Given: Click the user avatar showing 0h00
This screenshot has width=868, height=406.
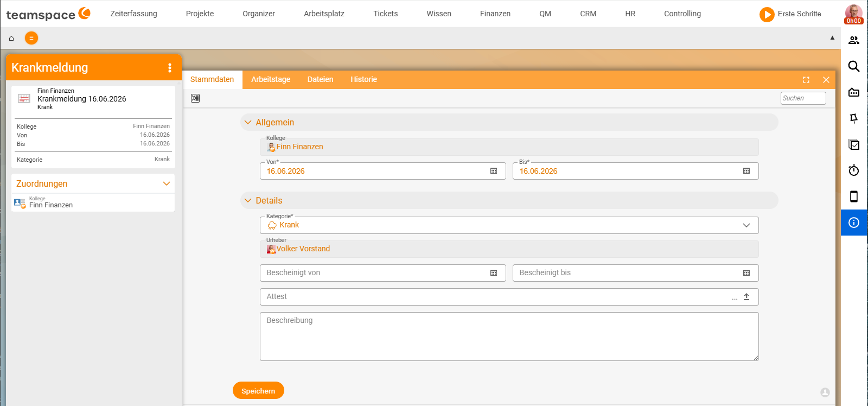Looking at the screenshot, I should (854, 14).
